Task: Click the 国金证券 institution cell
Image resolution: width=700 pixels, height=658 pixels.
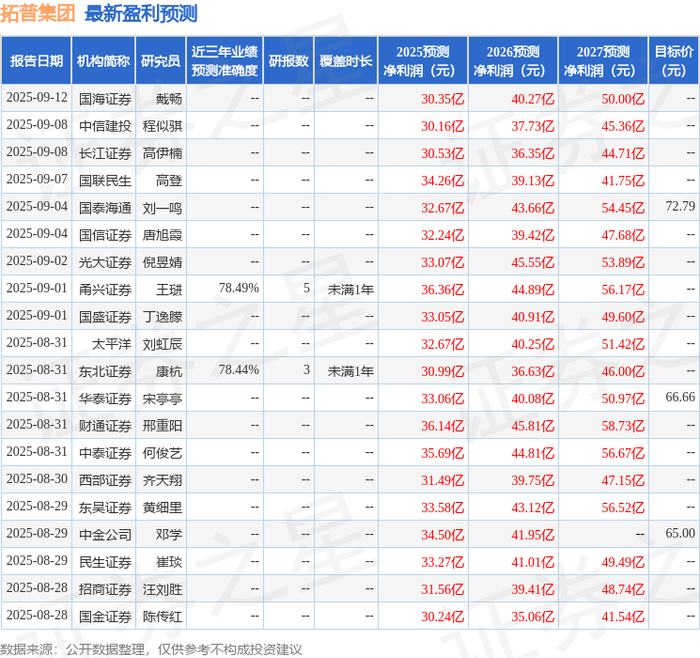Action: [105, 616]
